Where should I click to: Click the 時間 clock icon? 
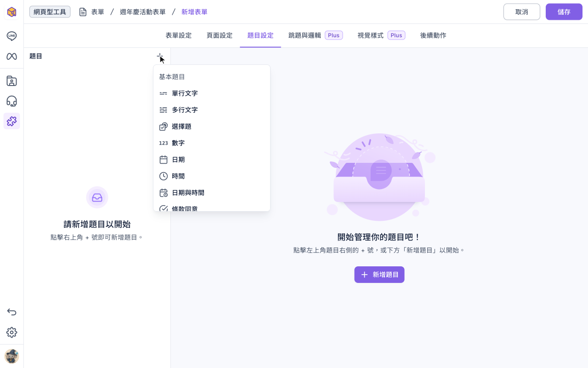click(x=163, y=176)
